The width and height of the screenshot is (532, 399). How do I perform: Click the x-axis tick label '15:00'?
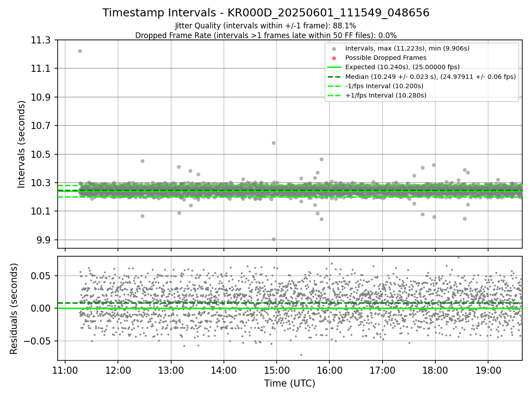point(277,370)
